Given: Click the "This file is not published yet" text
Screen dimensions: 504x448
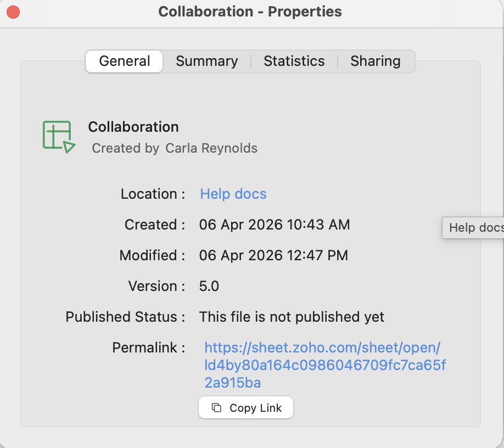Looking at the screenshot, I should click(x=292, y=317).
